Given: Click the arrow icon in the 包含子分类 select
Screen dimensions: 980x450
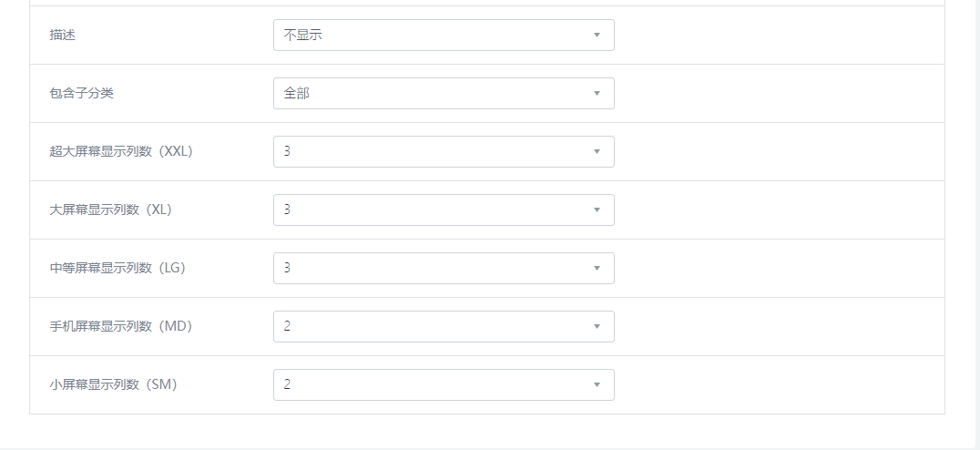Looking at the screenshot, I should coord(597,94).
